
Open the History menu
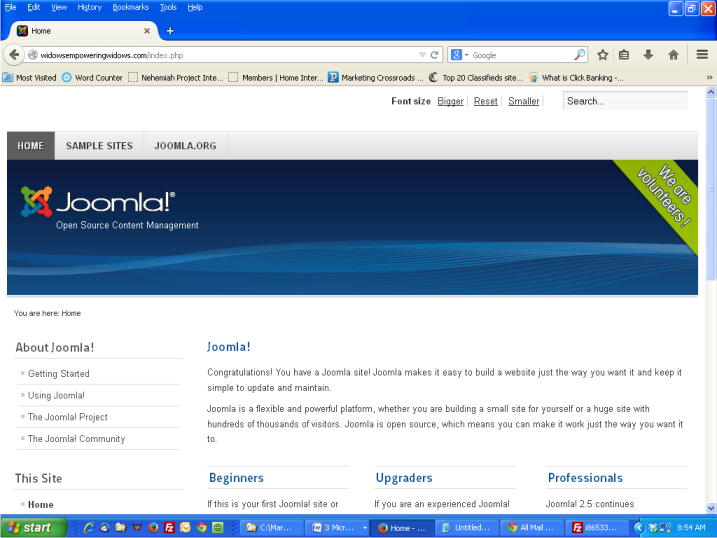coord(89,7)
